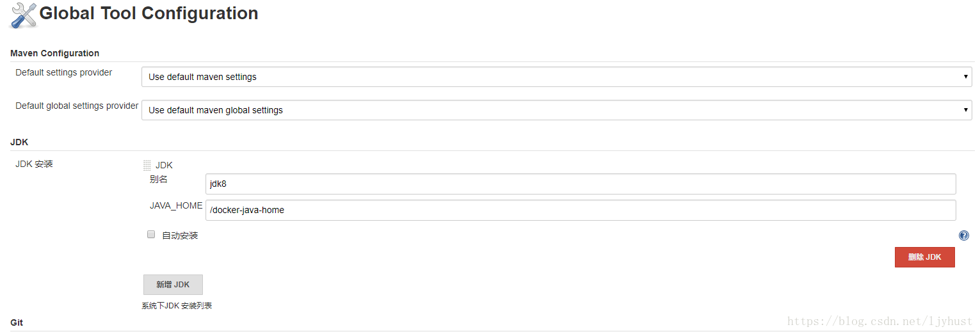
Task: Open the Default global settings provider dropdown
Action: click(x=556, y=110)
